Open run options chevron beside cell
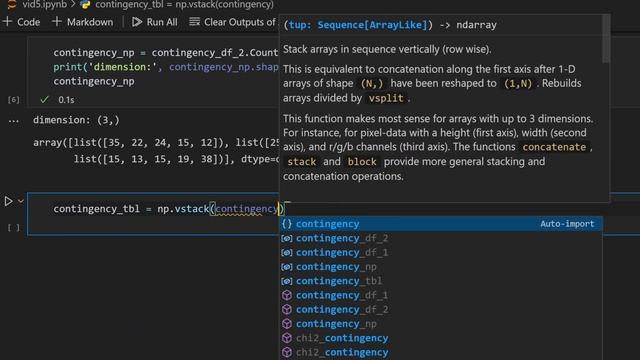Screen dimensions: 640x360 [21, 201]
